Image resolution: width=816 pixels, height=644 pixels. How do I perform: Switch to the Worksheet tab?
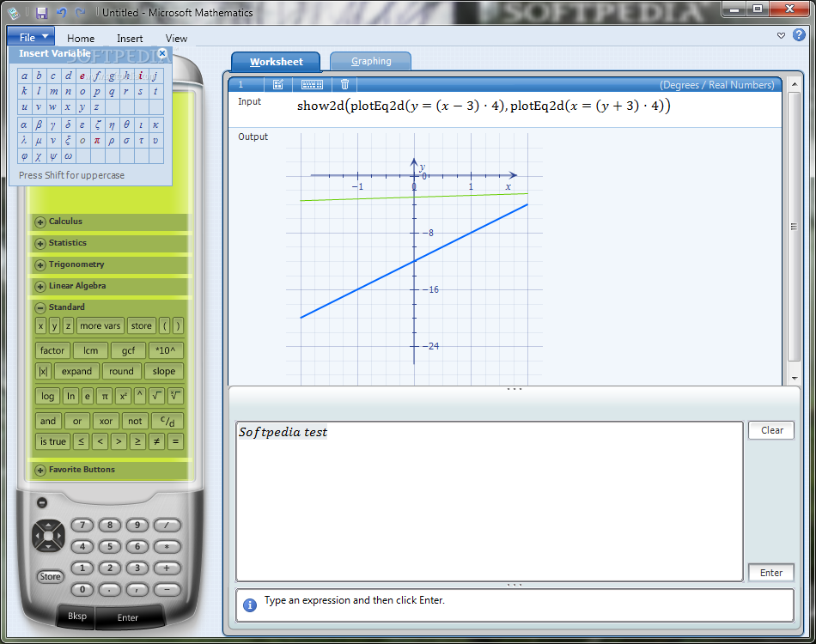(x=277, y=61)
